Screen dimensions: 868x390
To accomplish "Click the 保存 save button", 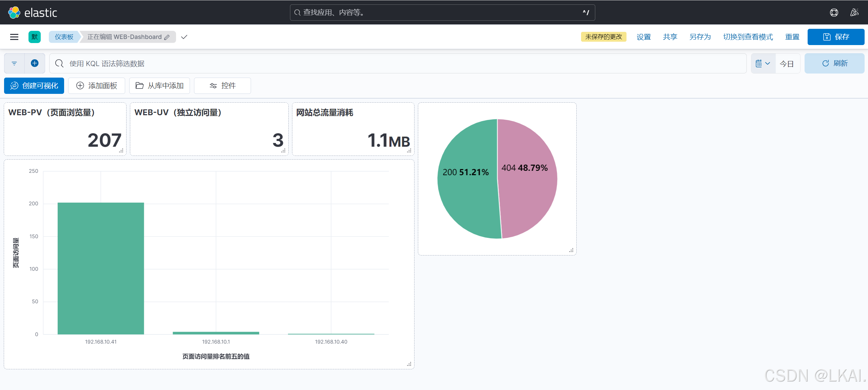I will click(x=836, y=37).
